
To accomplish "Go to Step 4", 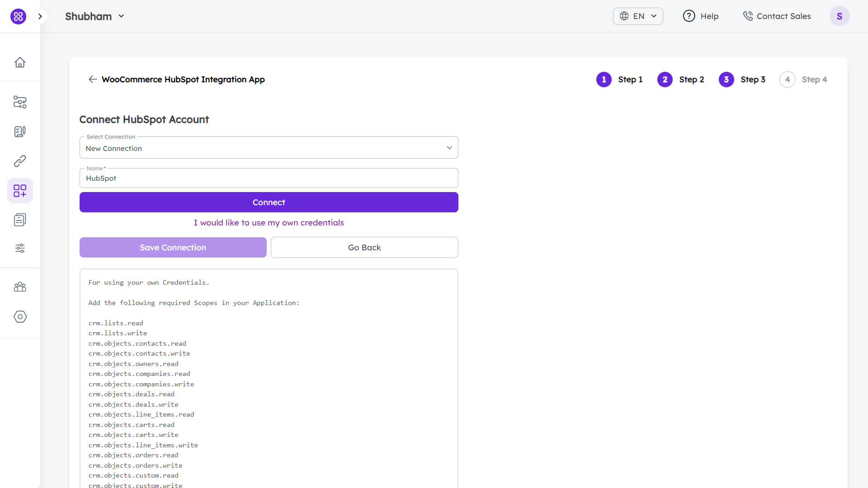I will coord(803,80).
